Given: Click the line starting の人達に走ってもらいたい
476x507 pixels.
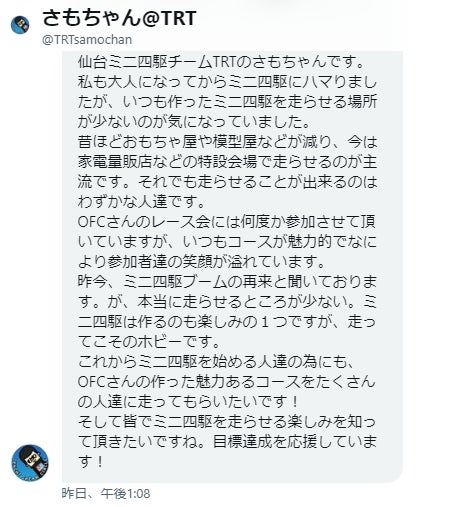Looking at the screenshot, I should [188, 402].
